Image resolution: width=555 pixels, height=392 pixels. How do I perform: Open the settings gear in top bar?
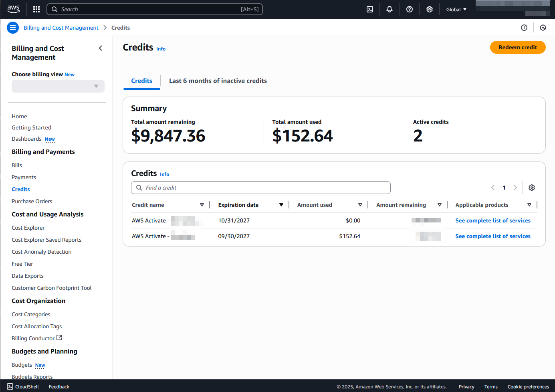click(430, 9)
